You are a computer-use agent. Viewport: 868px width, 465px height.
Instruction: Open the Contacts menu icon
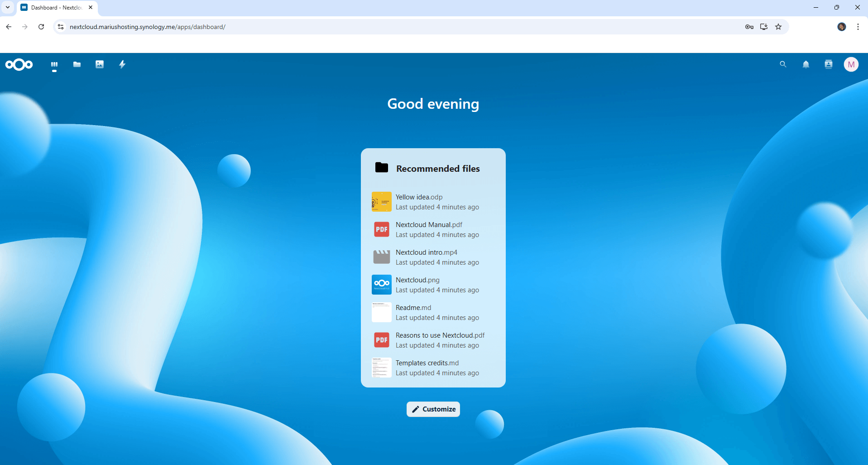829,64
